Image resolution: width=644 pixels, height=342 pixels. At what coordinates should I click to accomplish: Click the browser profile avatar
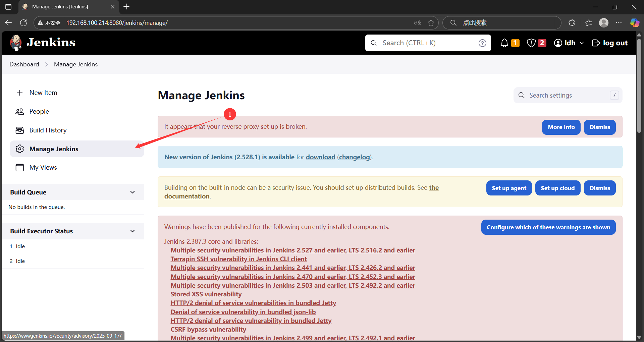tap(604, 23)
